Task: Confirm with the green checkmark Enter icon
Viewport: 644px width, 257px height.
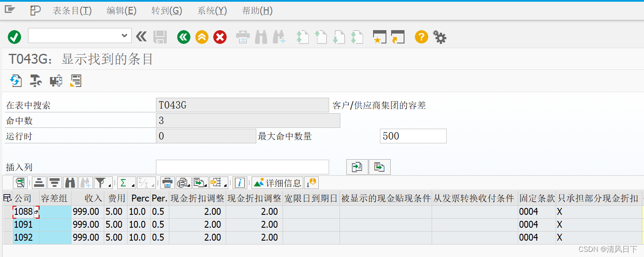Action: click(14, 37)
